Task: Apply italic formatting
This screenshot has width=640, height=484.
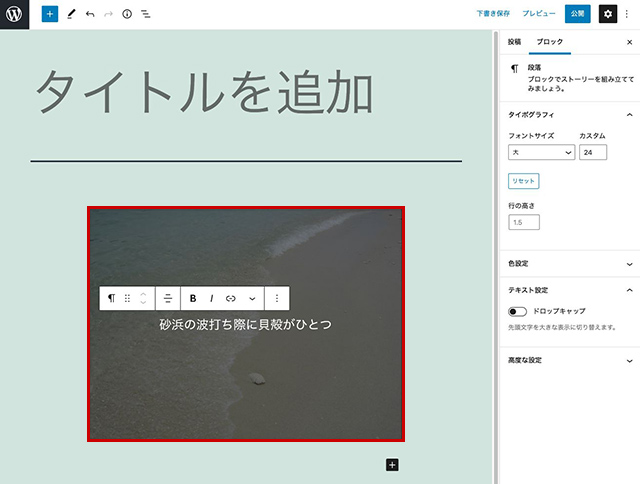Action: point(211,298)
